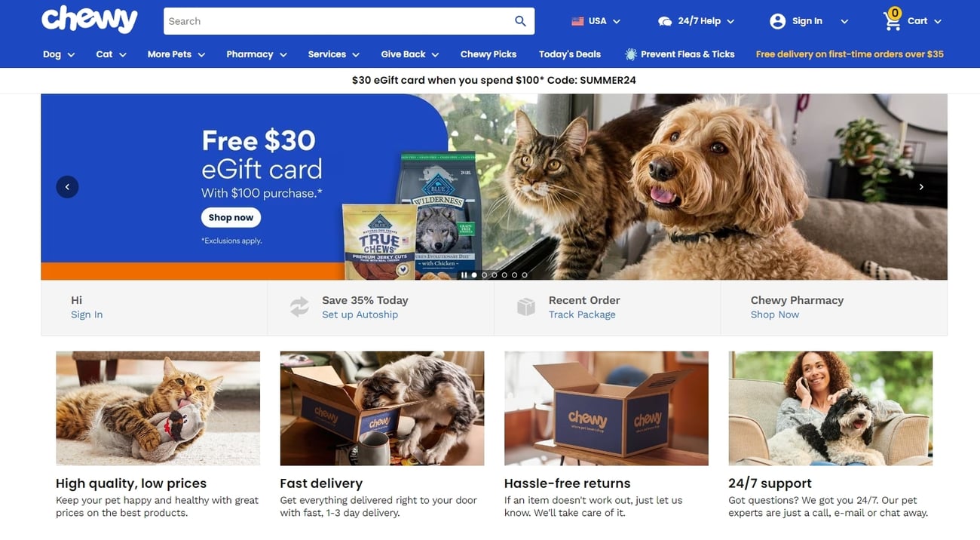This screenshot has height=540, width=980.
Task: Click Set up Autoship link
Action: click(x=360, y=314)
